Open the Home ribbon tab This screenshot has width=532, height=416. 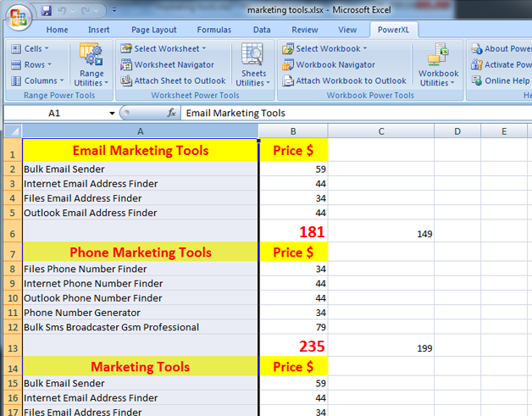tap(57, 30)
